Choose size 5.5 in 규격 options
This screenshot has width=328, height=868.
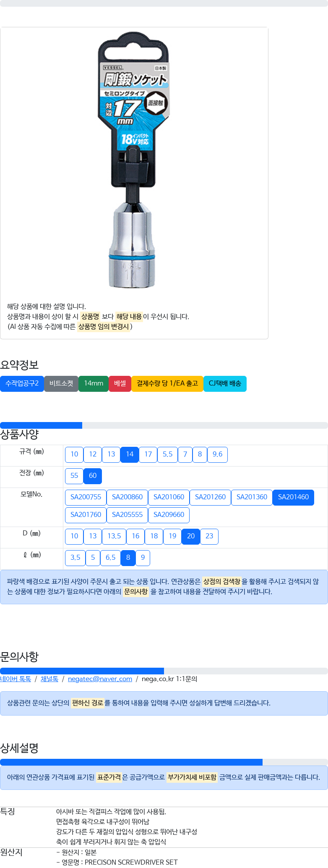click(167, 454)
